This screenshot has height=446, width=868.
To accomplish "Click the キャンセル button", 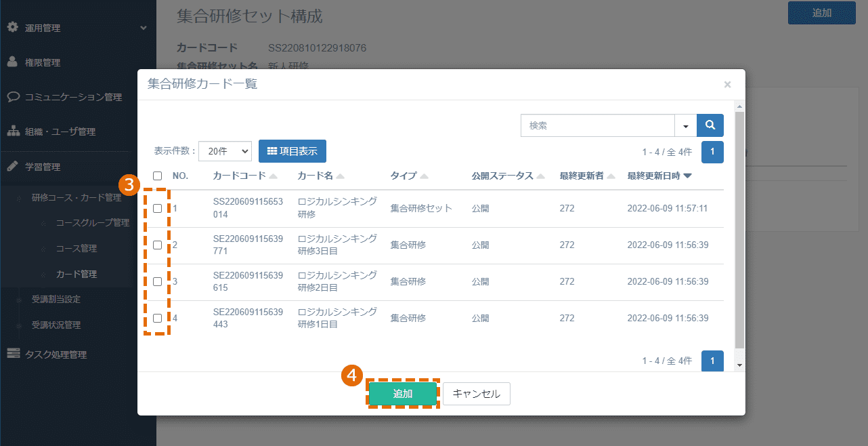I will coord(476,394).
